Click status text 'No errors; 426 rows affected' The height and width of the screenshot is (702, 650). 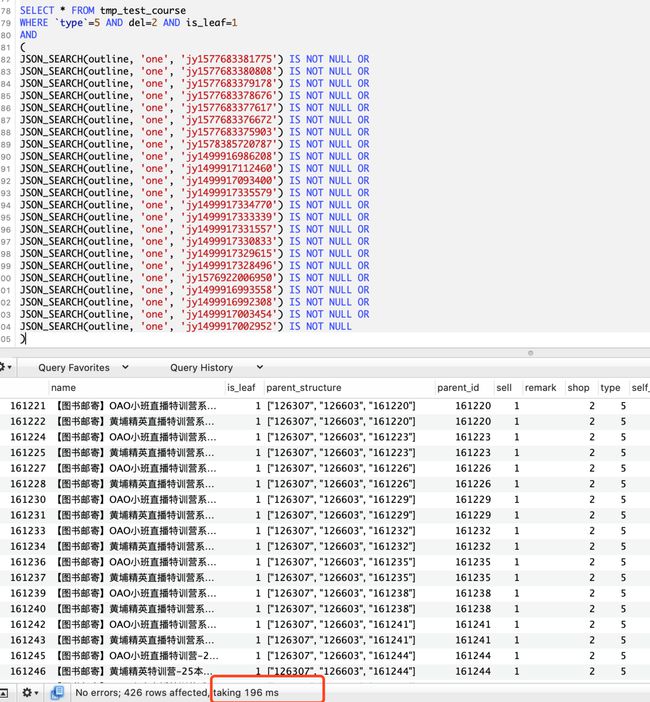point(142,693)
